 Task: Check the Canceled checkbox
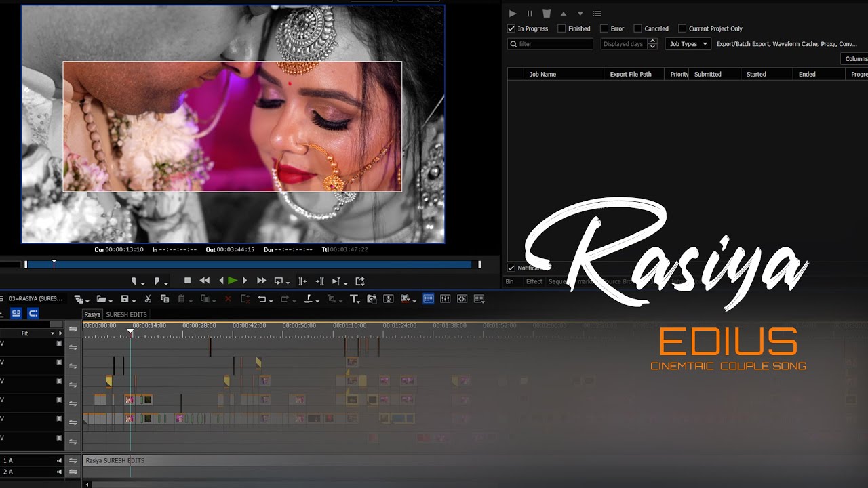coord(637,28)
